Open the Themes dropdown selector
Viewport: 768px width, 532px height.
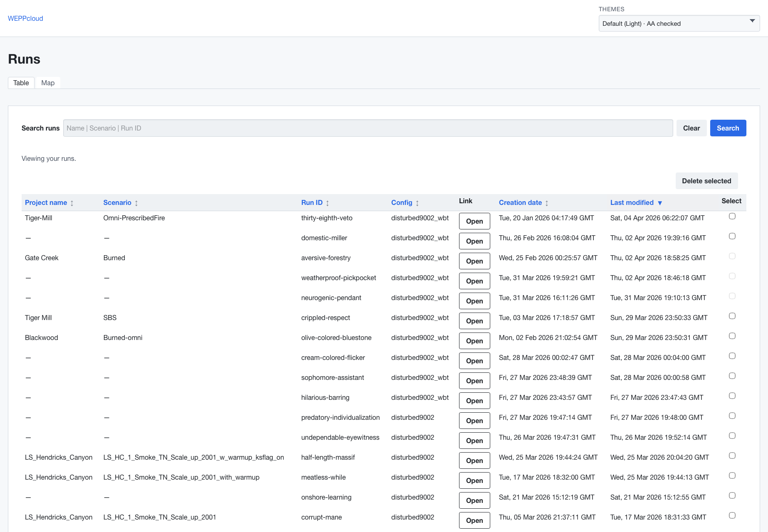coord(679,23)
